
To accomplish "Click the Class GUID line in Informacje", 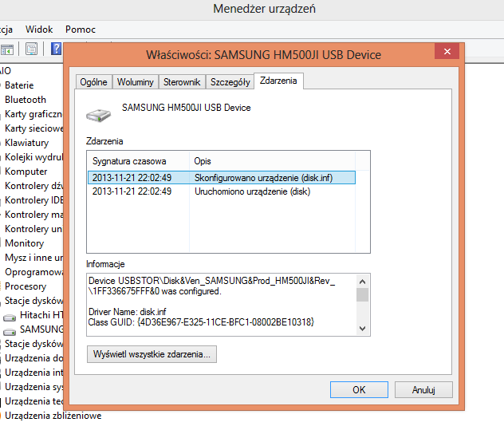I will click(x=201, y=321).
